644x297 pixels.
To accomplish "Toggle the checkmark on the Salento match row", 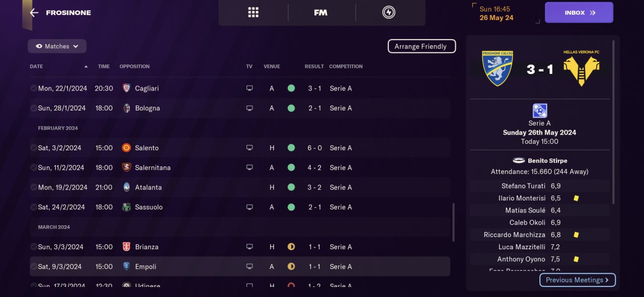I will pyautogui.click(x=33, y=148).
